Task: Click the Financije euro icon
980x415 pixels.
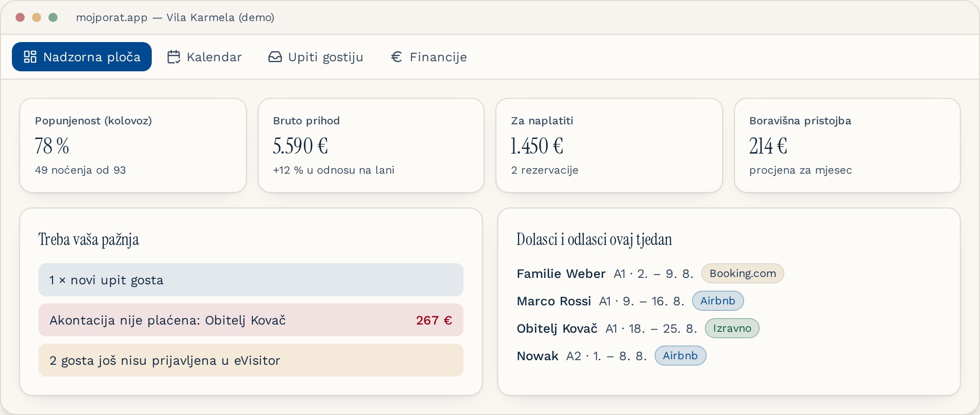Action: coord(397,57)
